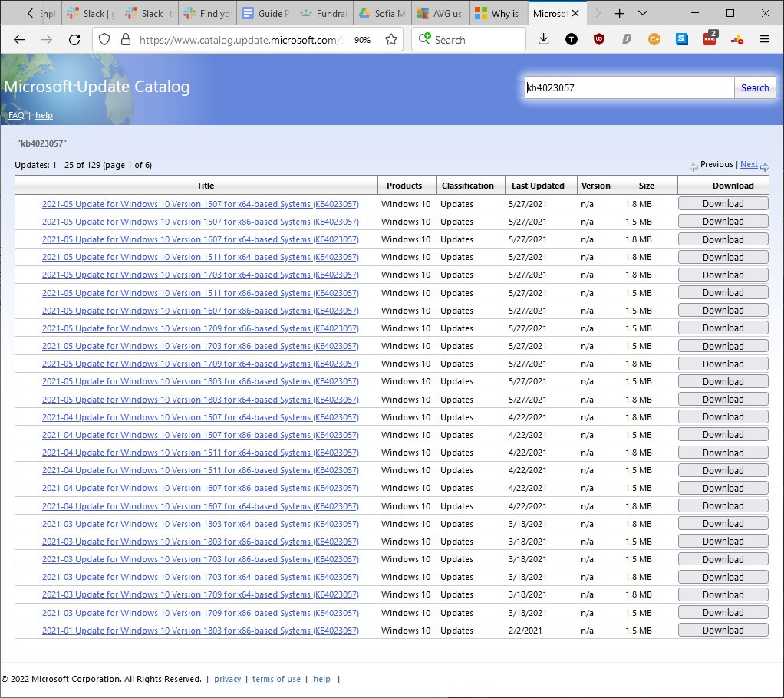Image resolution: width=784 pixels, height=698 pixels.
Task: Close the Microsoft catalog tab
Action: (575, 14)
